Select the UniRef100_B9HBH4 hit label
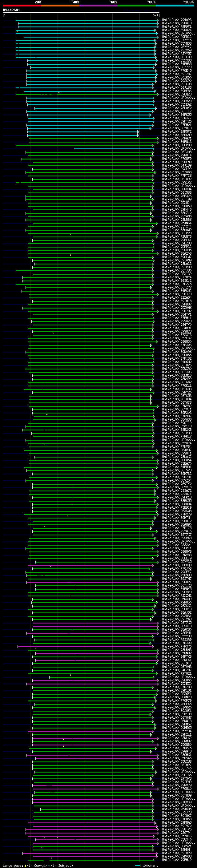The image size is (197, 868). [177, 850]
